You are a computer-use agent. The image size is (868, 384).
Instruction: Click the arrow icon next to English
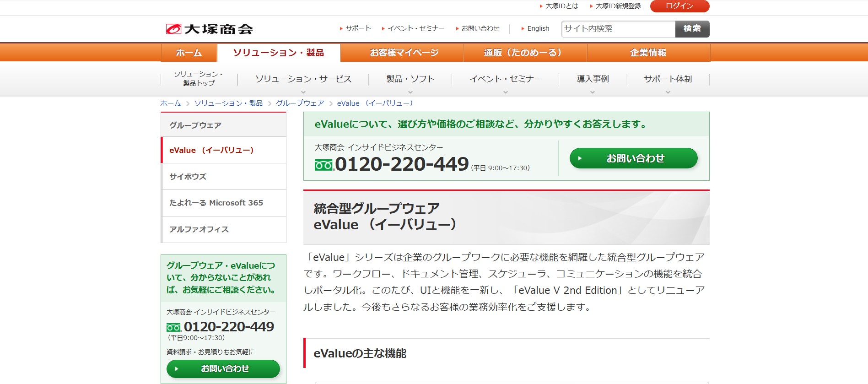(523, 28)
